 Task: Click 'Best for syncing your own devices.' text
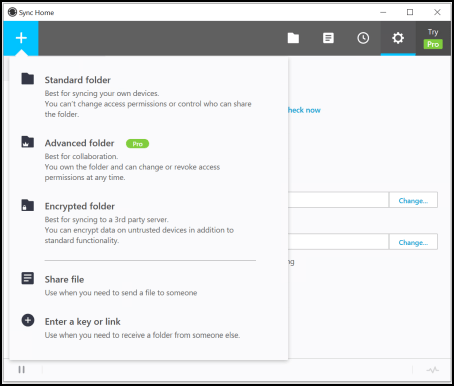point(102,93)
